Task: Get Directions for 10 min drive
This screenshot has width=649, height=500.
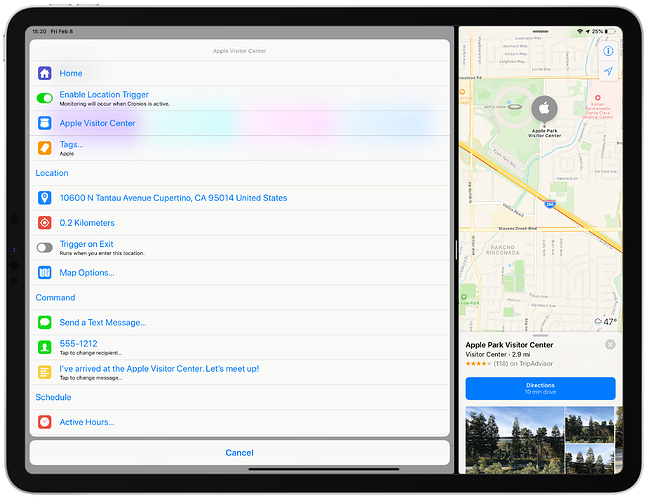Action: [x=540, y=388]
